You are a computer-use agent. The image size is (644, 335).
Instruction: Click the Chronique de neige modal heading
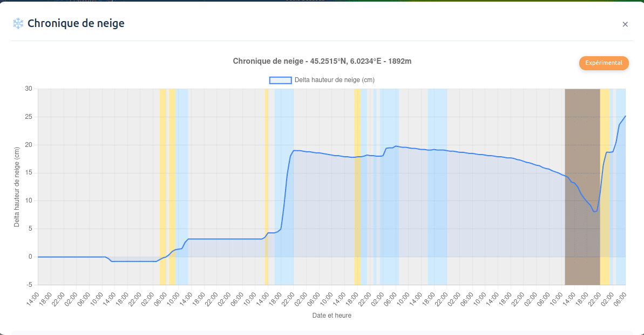coord(76,23)
